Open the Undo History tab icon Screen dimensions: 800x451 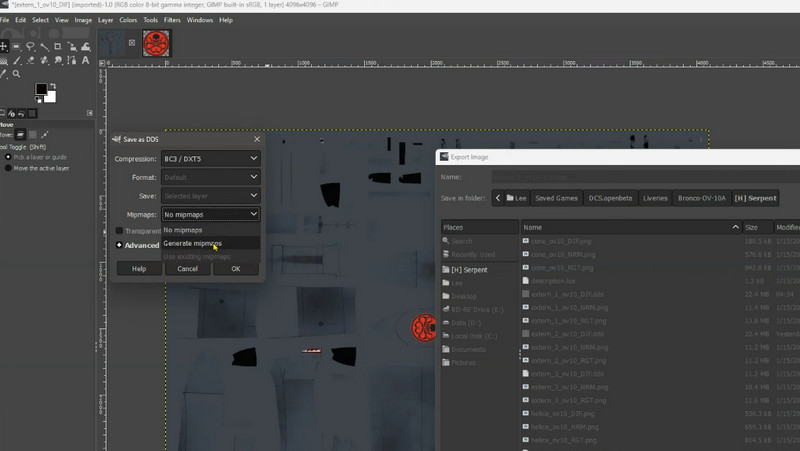point(21,113)
